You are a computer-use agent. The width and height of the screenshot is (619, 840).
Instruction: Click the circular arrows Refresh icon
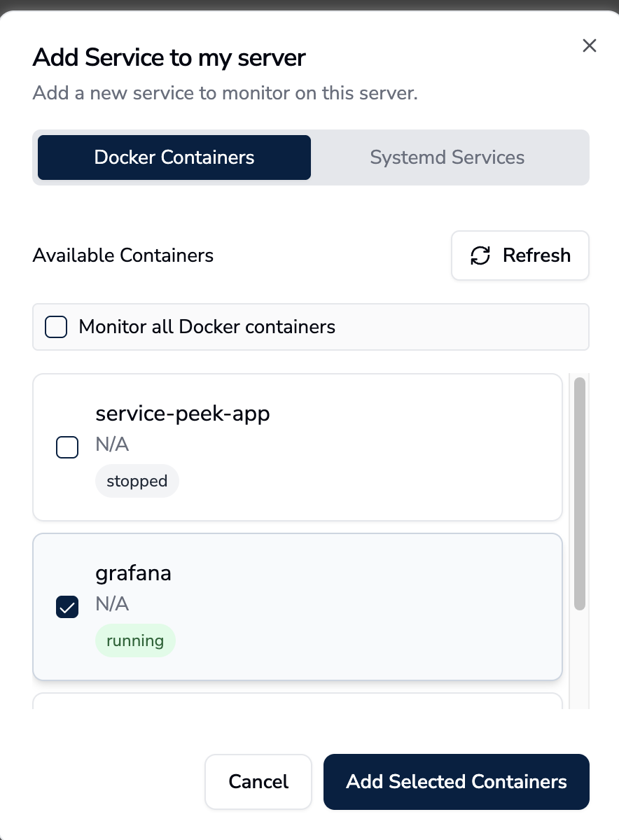pyautogui.click(x=480, y=255)
